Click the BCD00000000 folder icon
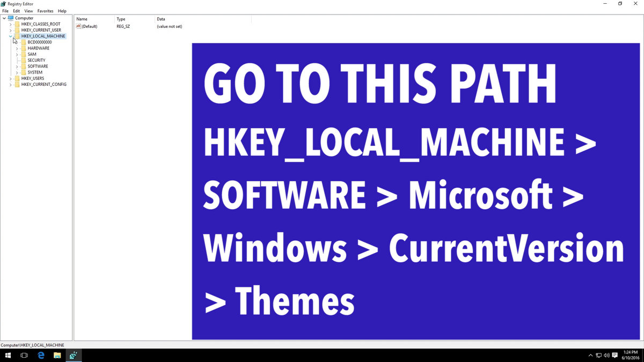 pos(24,42)
